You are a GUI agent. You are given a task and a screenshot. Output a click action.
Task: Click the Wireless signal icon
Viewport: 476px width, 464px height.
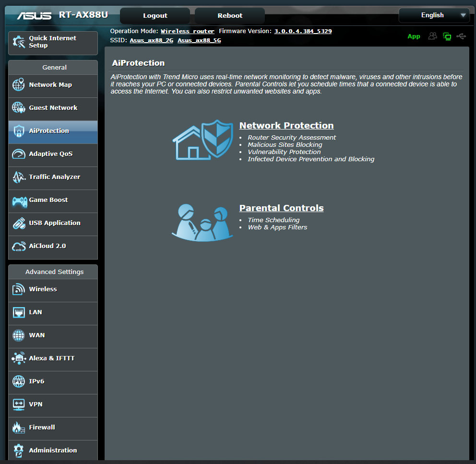click(19, 289)
